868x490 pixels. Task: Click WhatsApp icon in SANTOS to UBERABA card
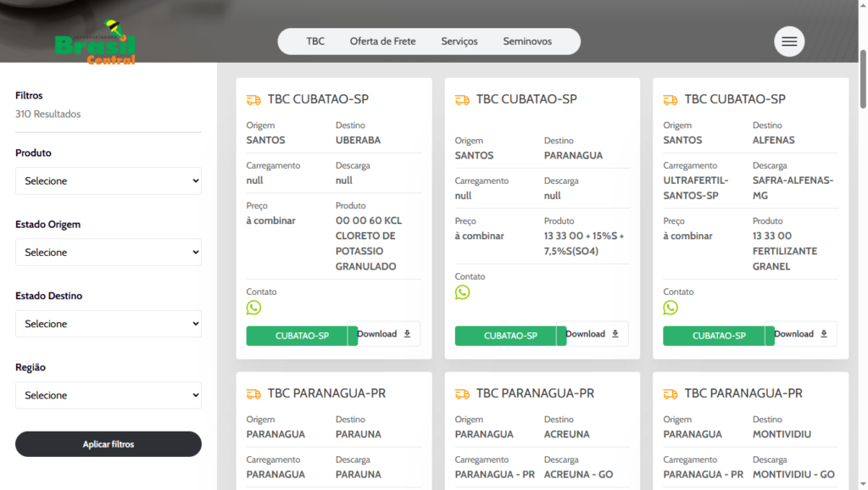(x=253, y=308)
